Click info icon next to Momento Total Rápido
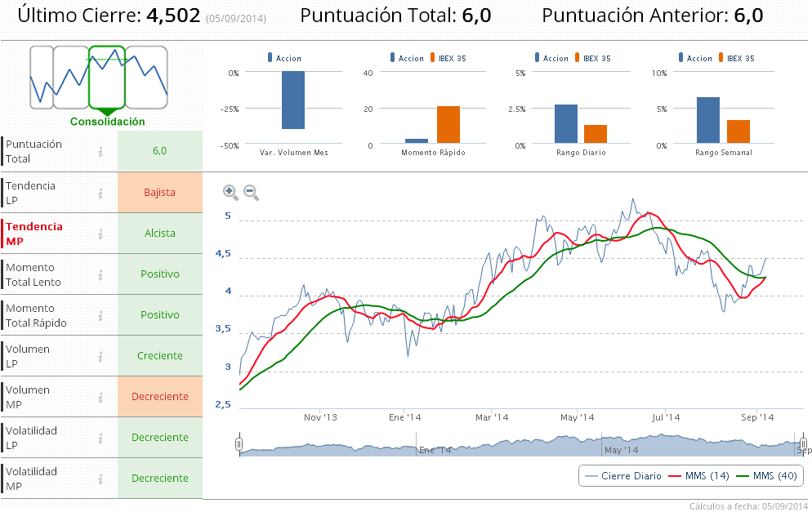The width and height of the screenshot is (812, 512). tap(100, 315)
